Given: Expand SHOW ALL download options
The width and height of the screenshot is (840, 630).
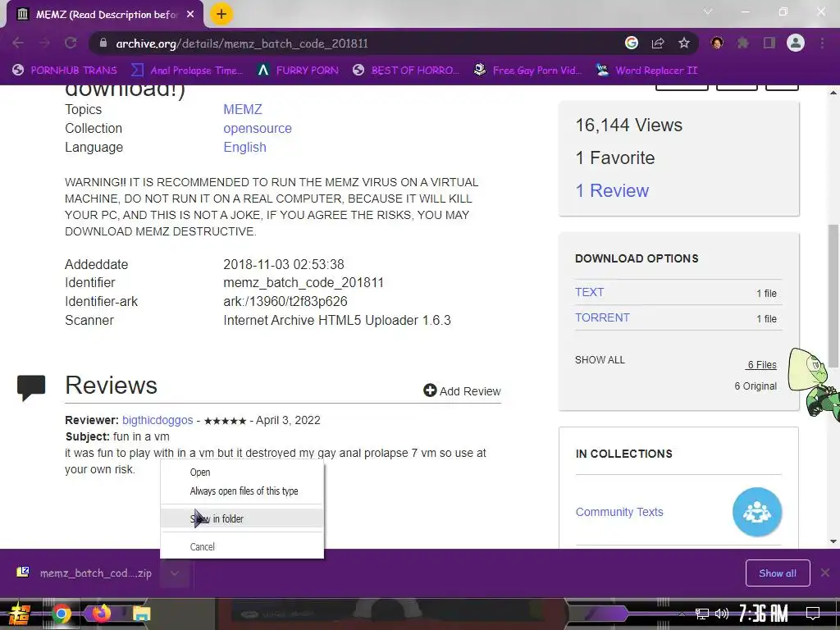Looking at the screenshot, I should pos(600,360).
